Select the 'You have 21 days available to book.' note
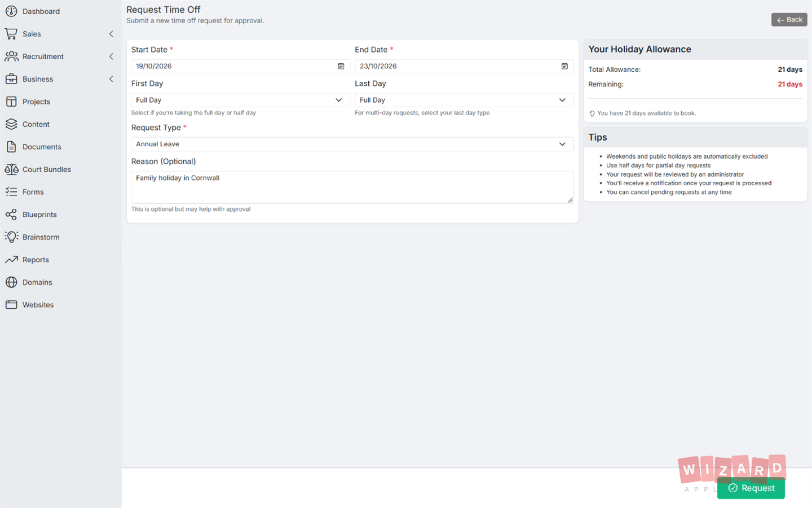The image size is (812, 508). coord(647,113)
